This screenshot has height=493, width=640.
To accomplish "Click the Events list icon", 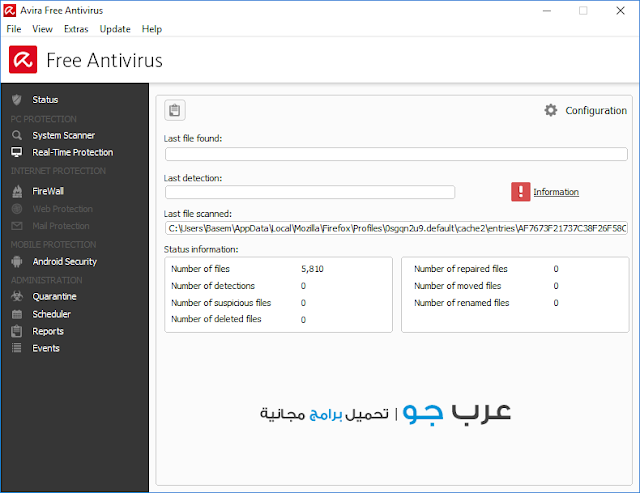I will (17, 348).
